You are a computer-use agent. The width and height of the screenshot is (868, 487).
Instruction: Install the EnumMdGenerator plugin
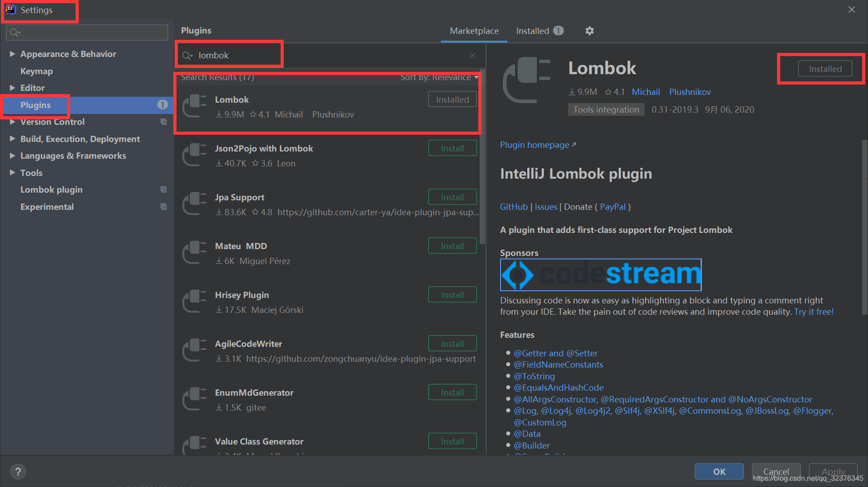point(452,392)
